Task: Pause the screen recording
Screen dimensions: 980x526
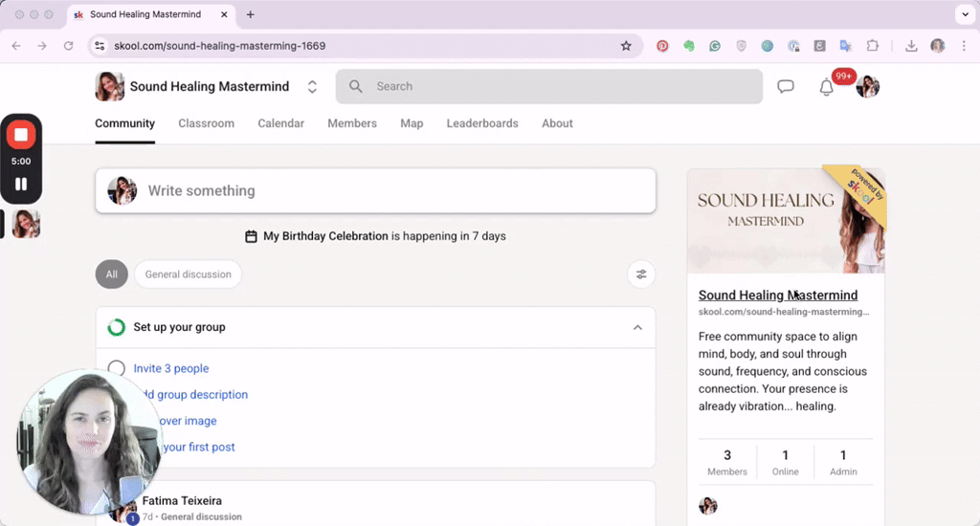Action: [x=21, y=184]
